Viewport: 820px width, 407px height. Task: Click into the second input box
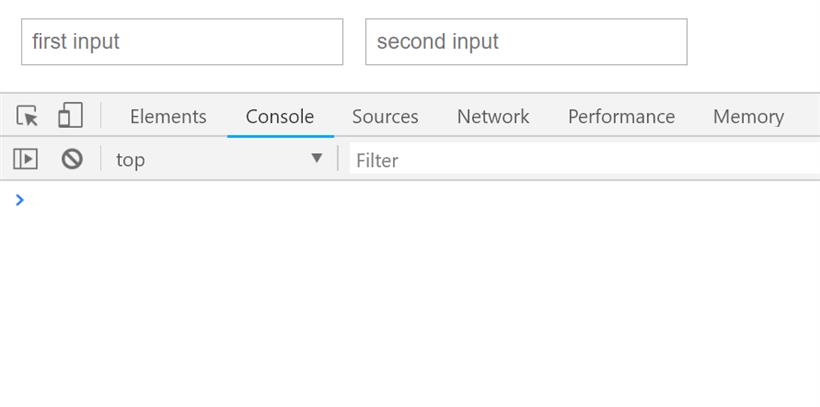click(526, 42)
